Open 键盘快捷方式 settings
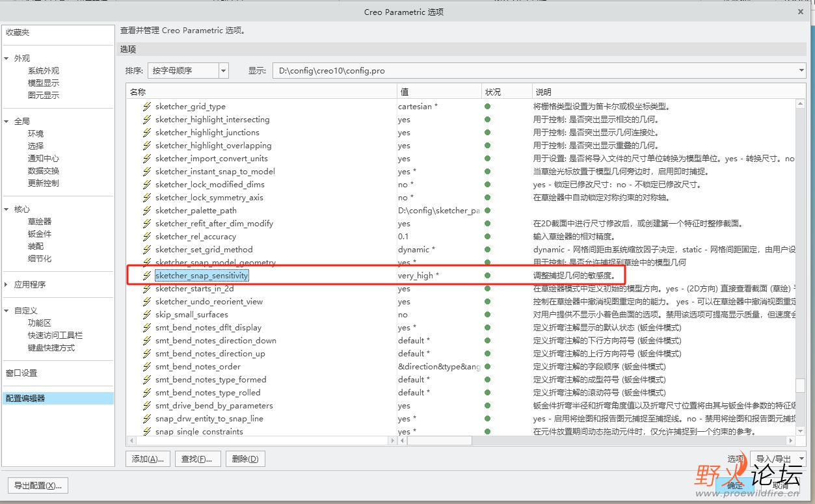Image resolution: width=815 pixels, height=504 pixels. coord(51,348)
